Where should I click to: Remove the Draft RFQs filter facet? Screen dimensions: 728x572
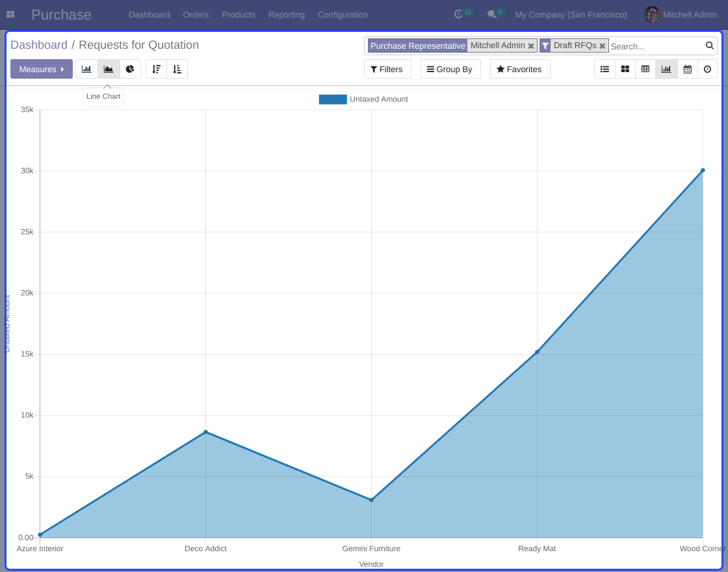coord(602,46)
